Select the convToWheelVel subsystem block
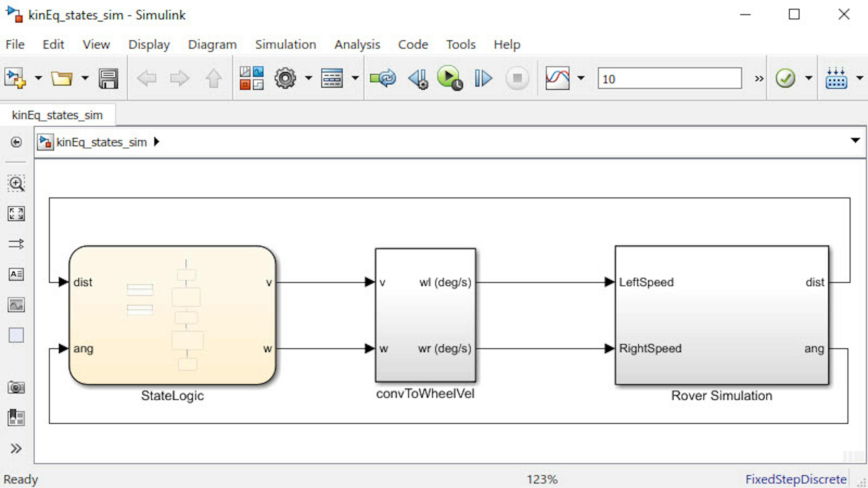This screenshot has height=488, width=868. (426, 315)
